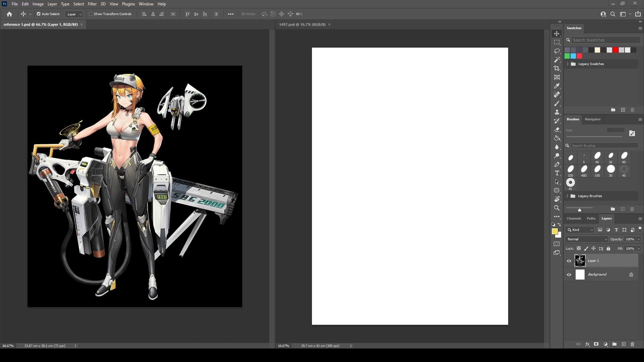The height and width of the screenshot is (362, 644).
Task: Switch to the Channels tab
Action: coord(574,218)
